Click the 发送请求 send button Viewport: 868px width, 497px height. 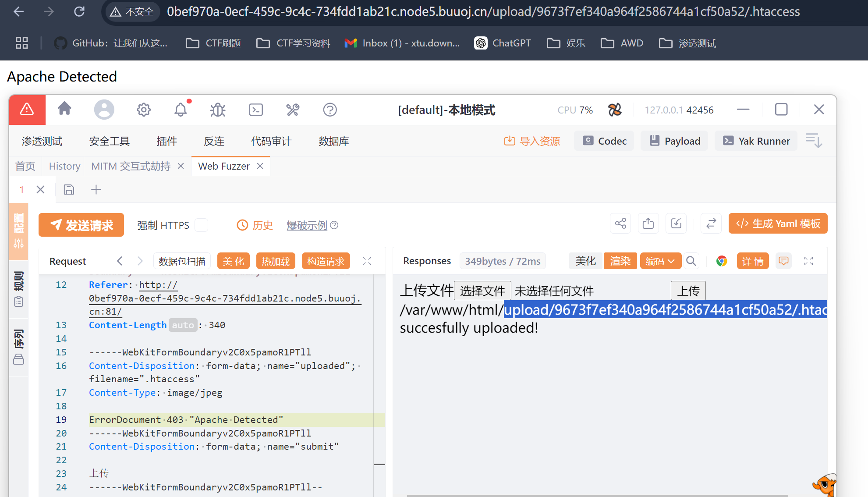[x=81, y=225]
